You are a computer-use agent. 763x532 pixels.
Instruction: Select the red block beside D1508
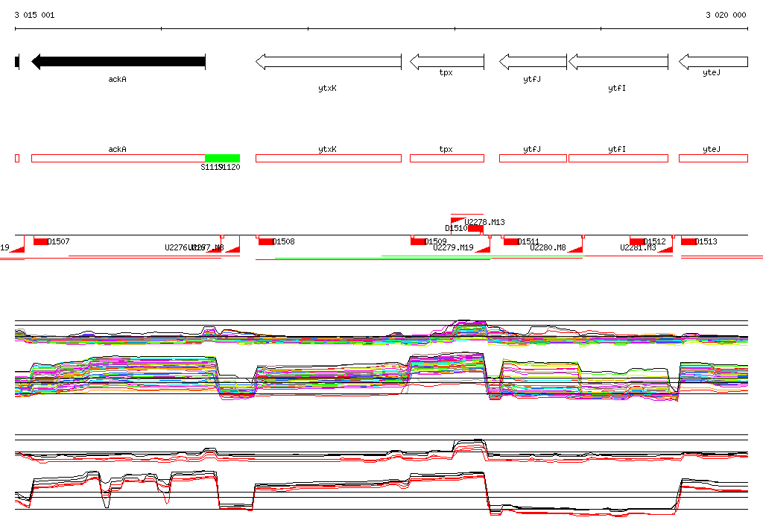[266, 241]
